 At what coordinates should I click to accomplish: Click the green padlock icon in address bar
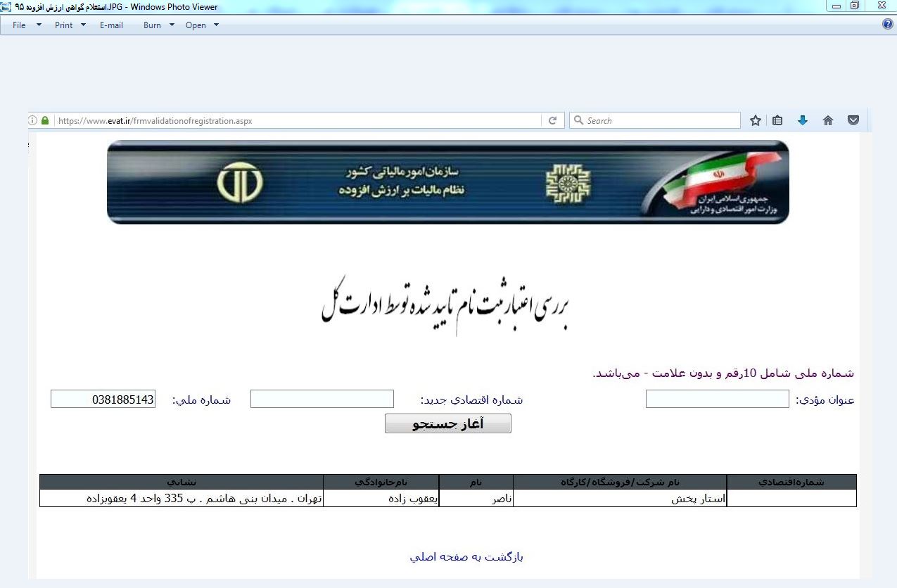(x=46, y=120)
